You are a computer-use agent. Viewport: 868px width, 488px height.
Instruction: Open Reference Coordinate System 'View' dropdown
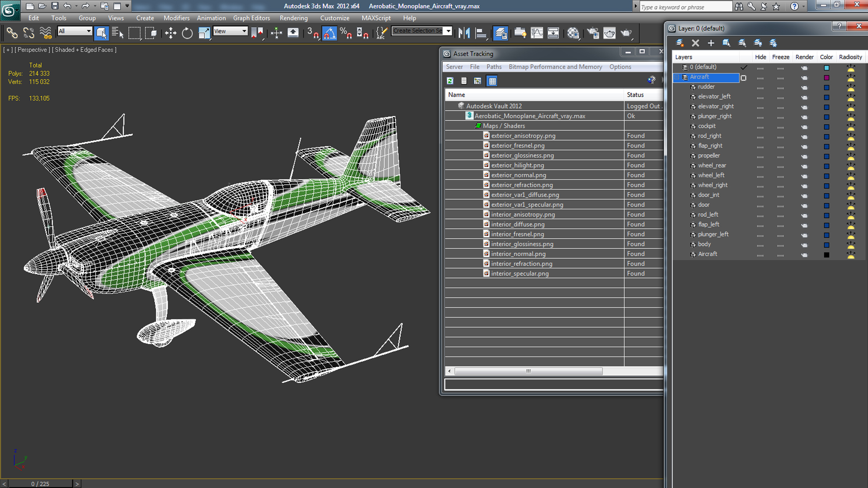coord(230,31)
